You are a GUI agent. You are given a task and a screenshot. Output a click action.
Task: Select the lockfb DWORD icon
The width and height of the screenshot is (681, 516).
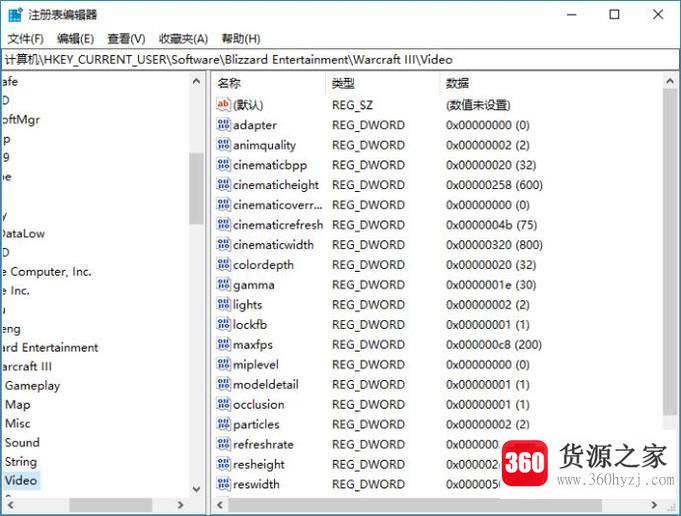223,324
